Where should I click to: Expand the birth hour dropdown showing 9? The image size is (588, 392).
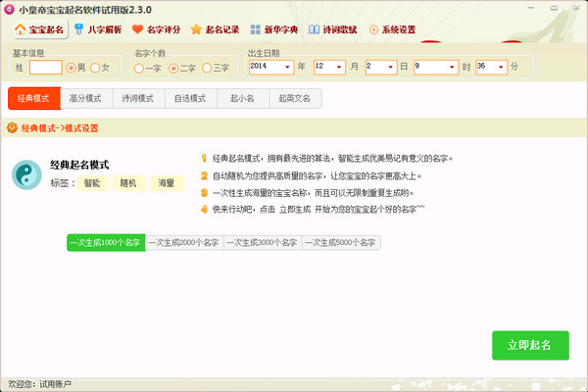[x=452, y=67]
